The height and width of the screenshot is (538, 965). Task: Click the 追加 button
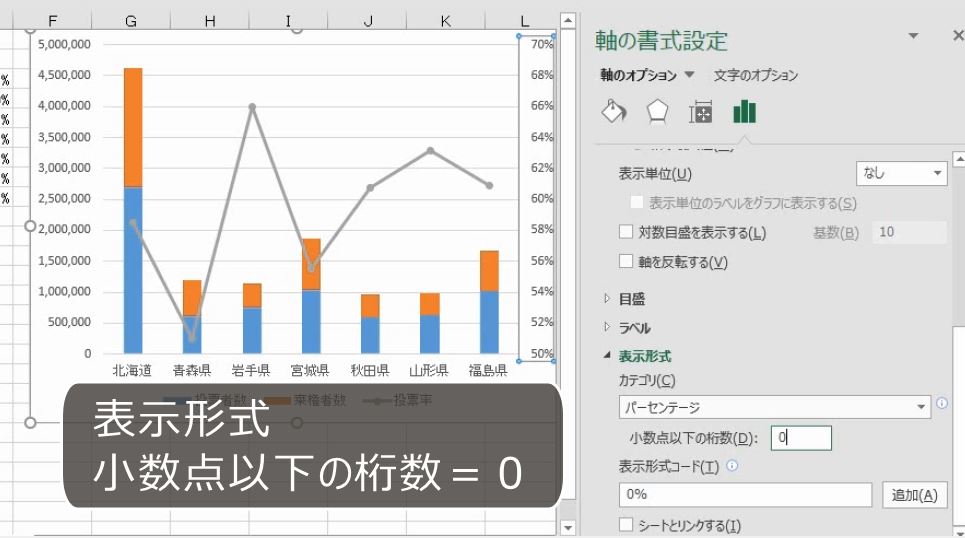coord(914,495)
